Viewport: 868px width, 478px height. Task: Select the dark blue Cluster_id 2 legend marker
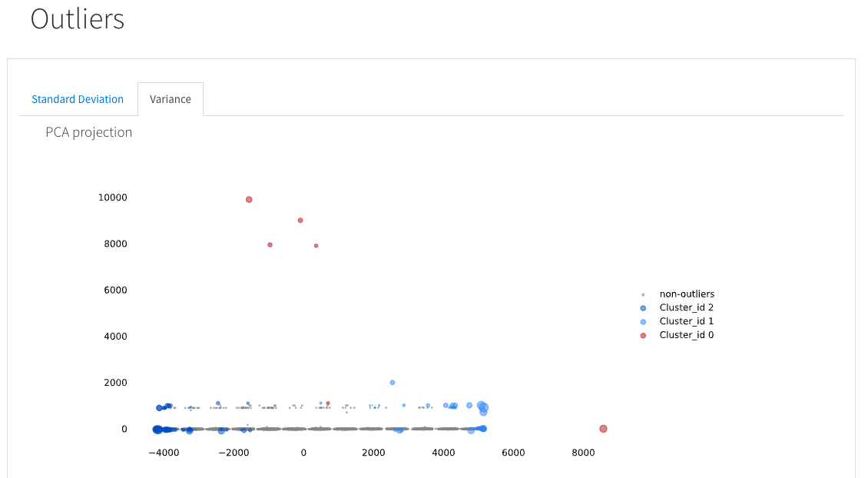coord(642,307)
